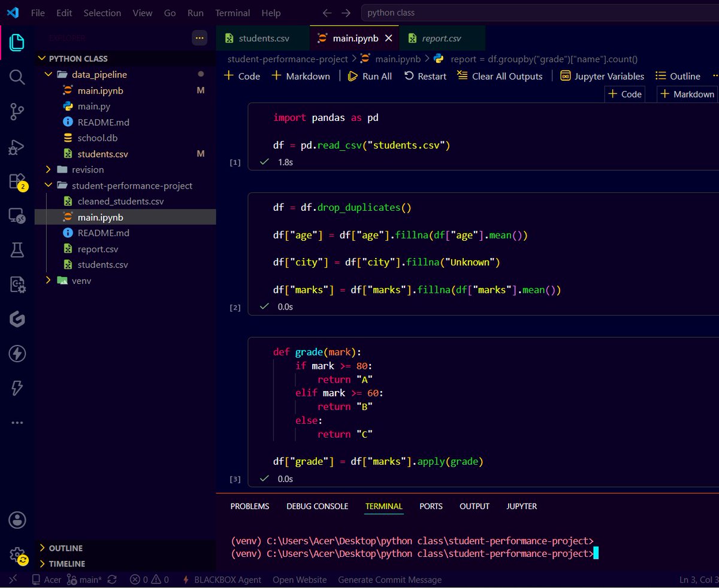Switch to JUPYTER panel tab
The height and width of the screenshot is (588, 719).
[x=521, y=506]
